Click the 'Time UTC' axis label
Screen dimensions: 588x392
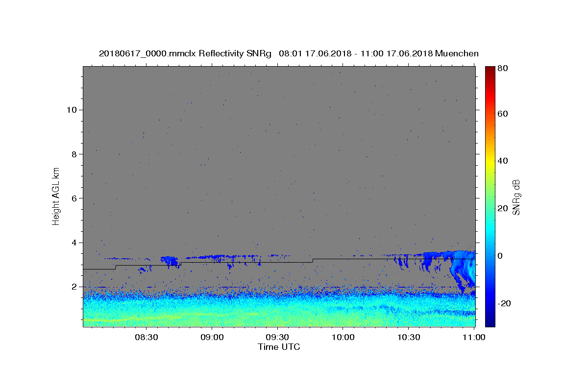[279, 347]
